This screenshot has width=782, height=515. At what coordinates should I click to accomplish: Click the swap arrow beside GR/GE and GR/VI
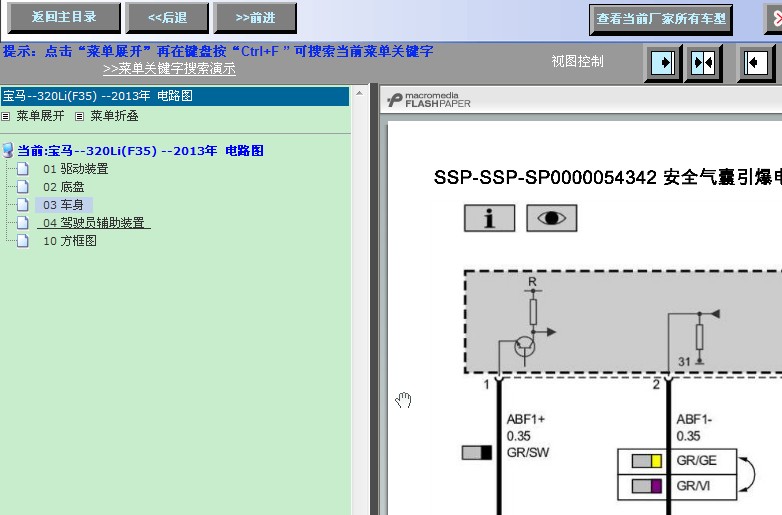[x=747, y=474]
